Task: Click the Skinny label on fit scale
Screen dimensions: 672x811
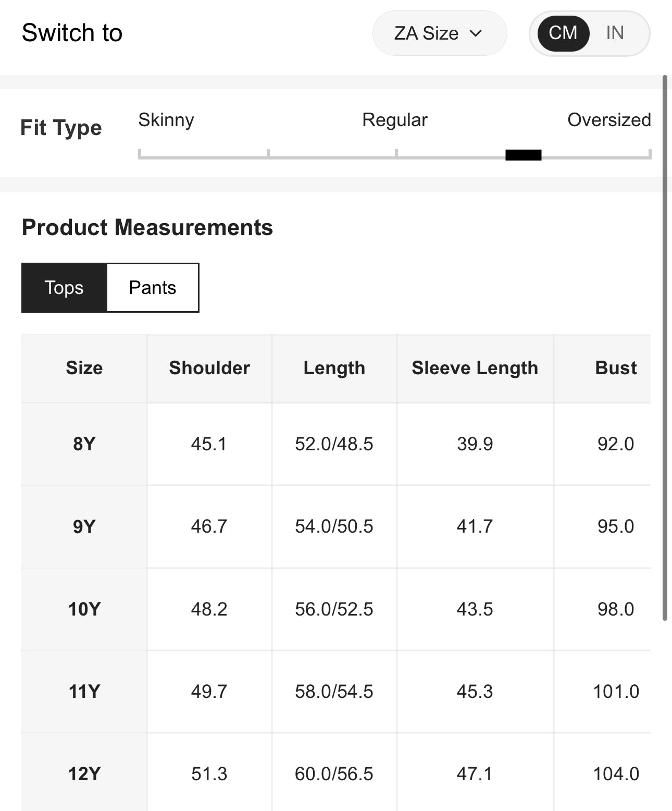Action: 166,120
